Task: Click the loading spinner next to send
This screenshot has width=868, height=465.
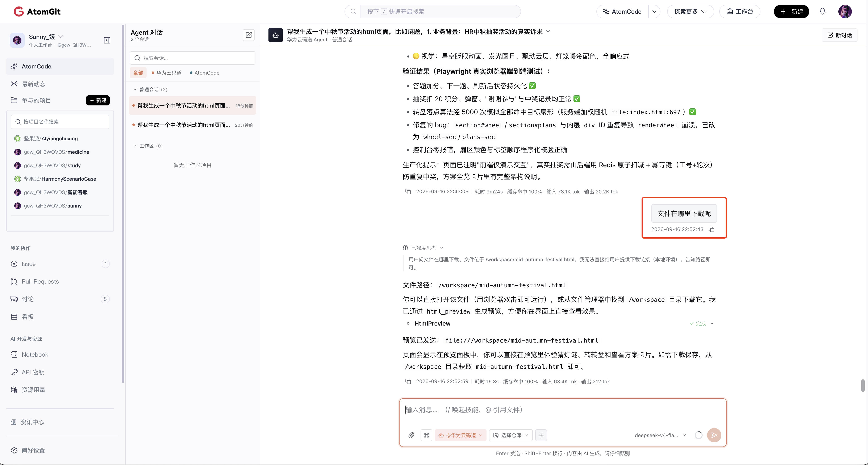Action: 698,435
